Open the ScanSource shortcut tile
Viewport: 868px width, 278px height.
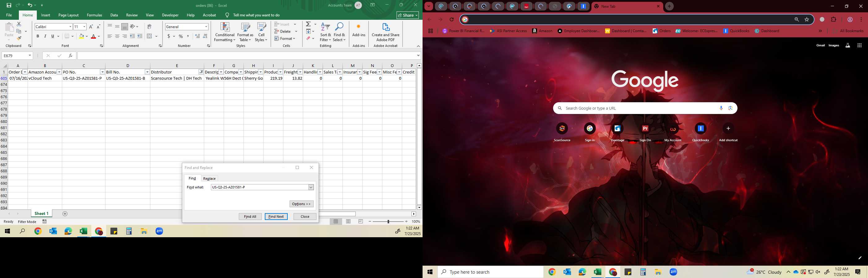click(562, 132)
